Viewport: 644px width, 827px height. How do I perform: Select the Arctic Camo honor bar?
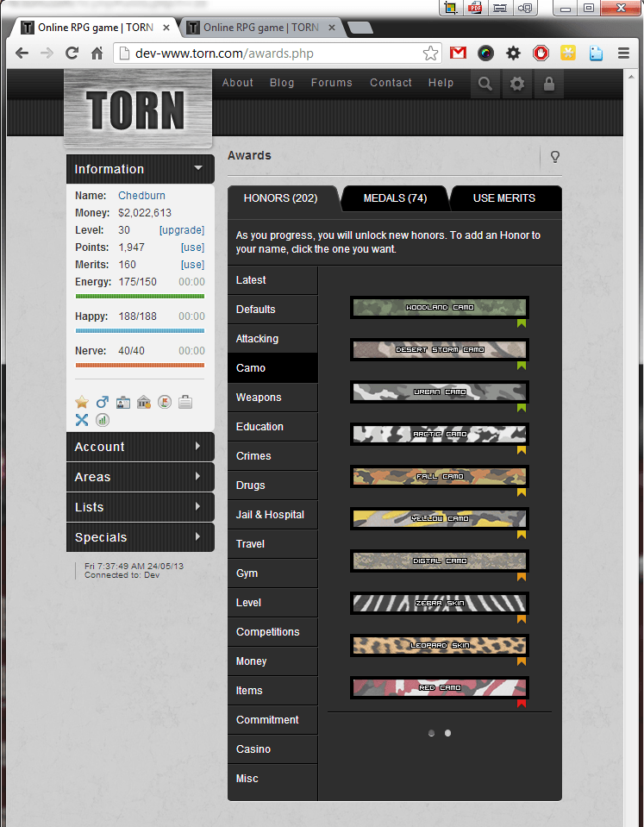click(x=440, y=434)
